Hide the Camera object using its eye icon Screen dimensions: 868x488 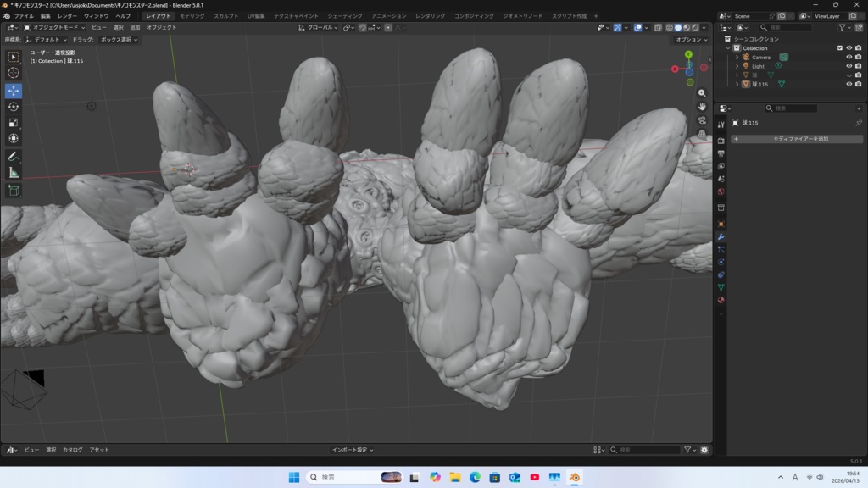tap(849, 57)
